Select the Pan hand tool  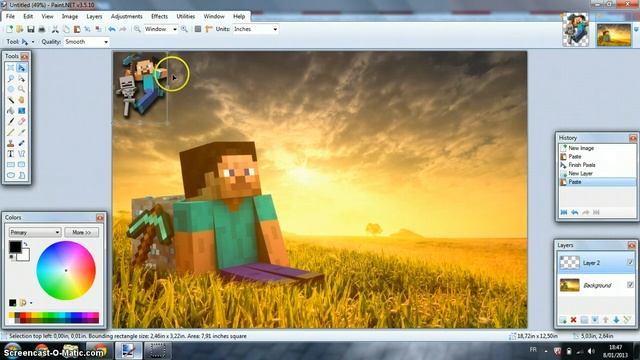pos(21,100)
